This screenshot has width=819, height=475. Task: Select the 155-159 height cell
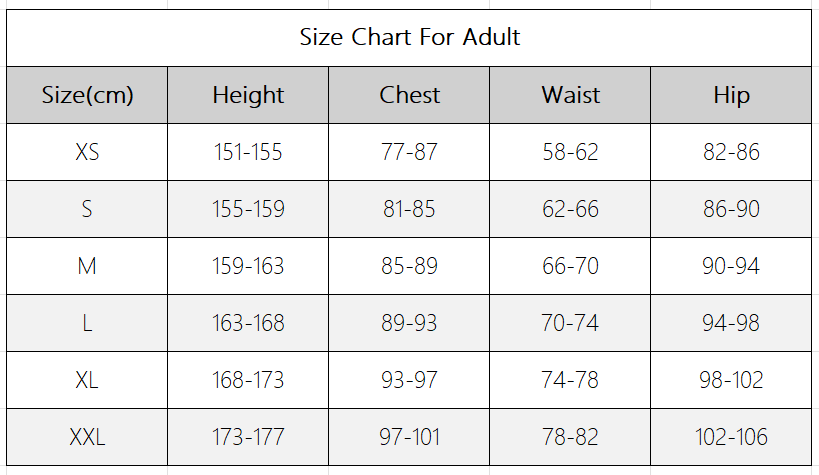click(248, 209)
